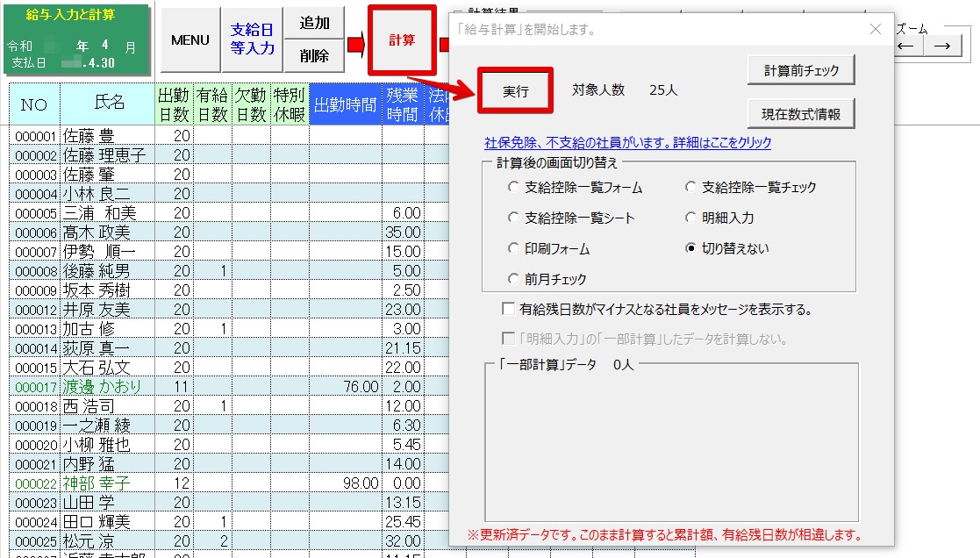Select 支給控除一覧フォーム radio option

514,187
